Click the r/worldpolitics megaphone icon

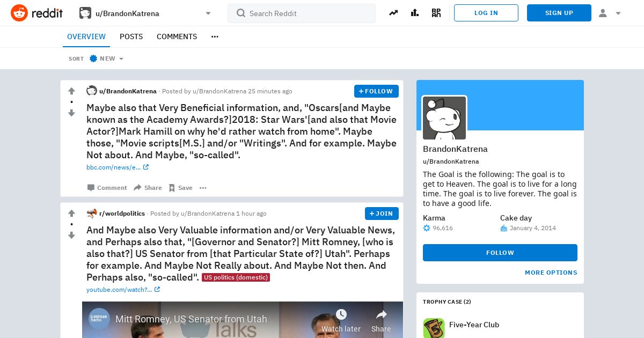tap(92, 213)
